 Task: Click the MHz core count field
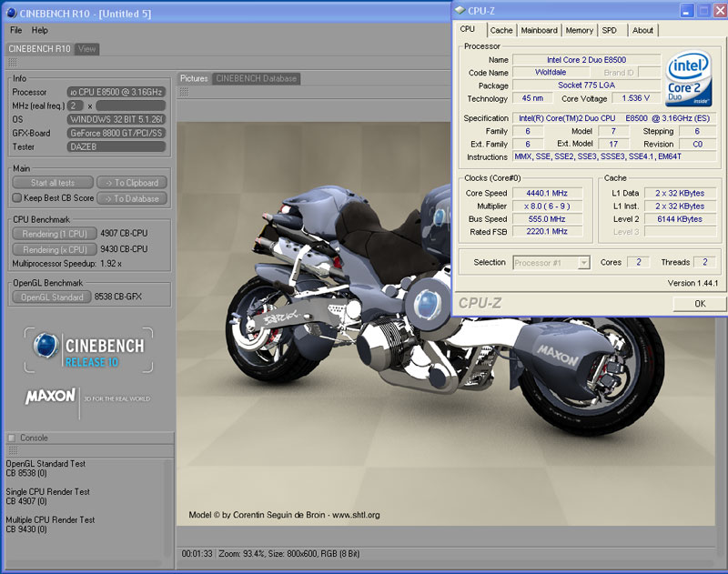pyautogui.click(x=76, y=106)
